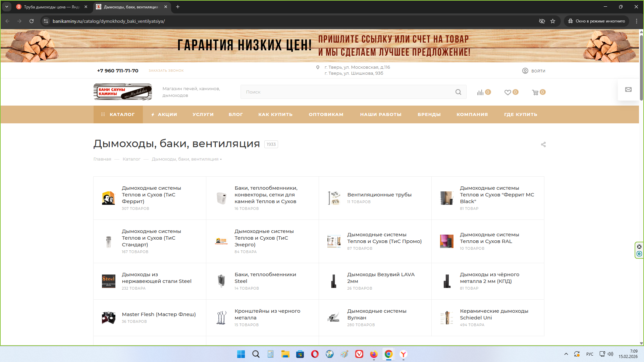Click the search magnifier icon
644x362 pixels.
458,92
